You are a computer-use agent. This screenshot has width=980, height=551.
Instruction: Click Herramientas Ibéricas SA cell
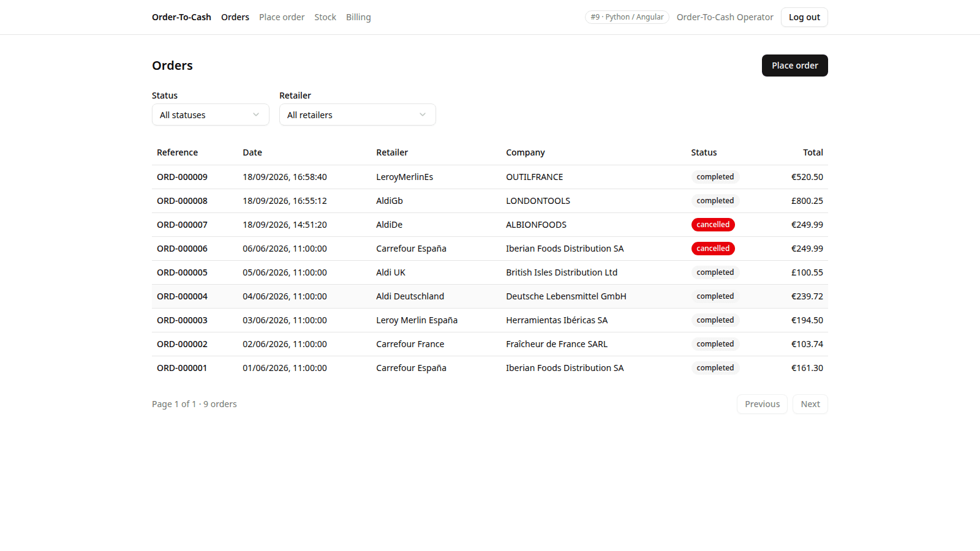pos(557,320)
